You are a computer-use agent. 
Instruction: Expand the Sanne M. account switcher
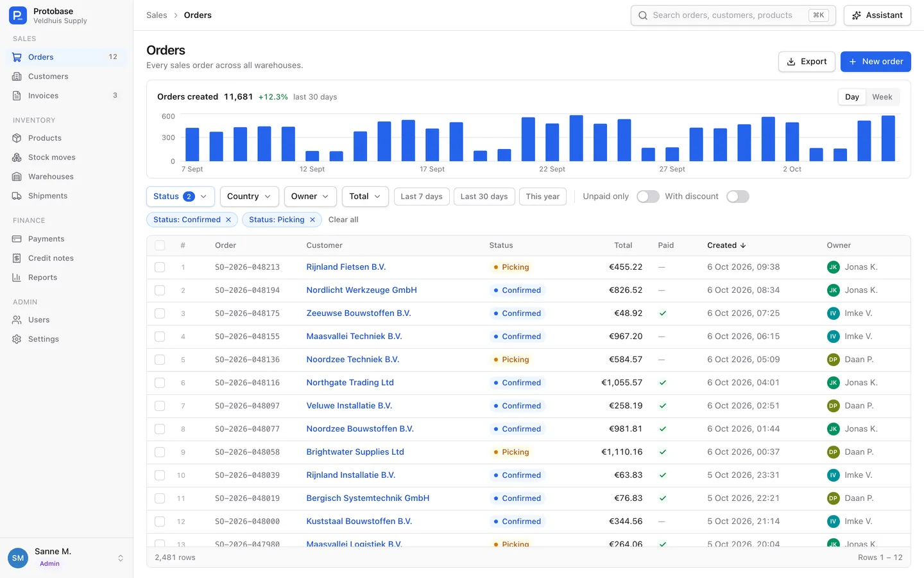click(x=121, y=558)
